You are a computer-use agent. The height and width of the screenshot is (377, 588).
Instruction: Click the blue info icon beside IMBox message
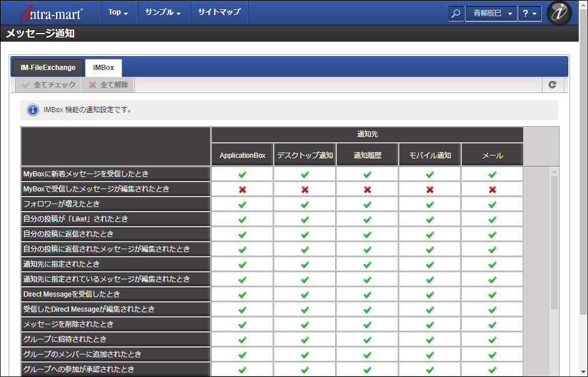pyautogui.click(x=33, y=110)
